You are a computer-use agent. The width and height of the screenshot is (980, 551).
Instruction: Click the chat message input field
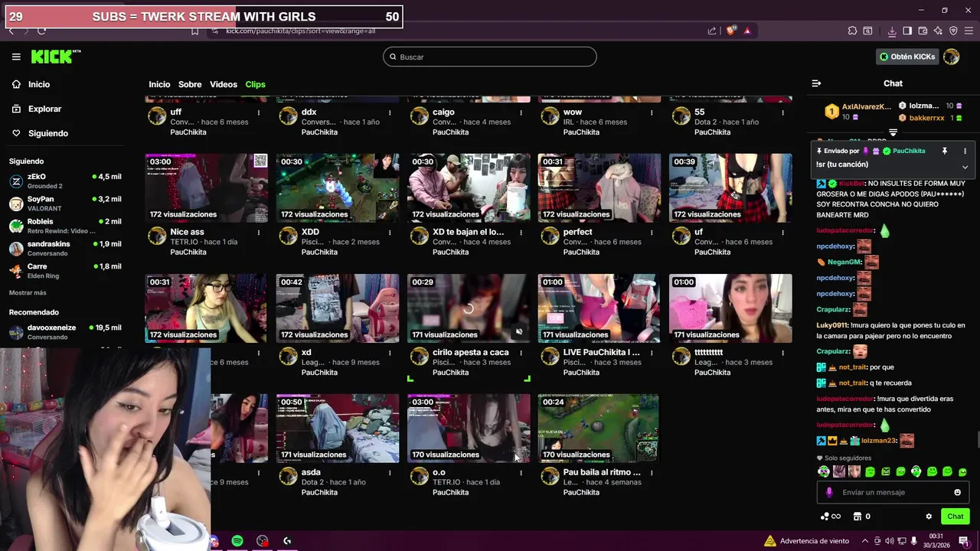(892, 492)
